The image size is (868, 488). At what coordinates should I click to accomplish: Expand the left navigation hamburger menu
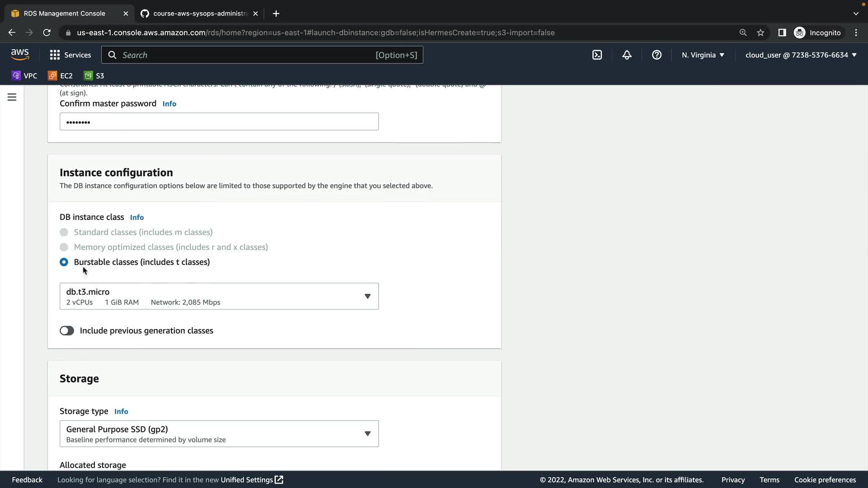coord(12,97)
